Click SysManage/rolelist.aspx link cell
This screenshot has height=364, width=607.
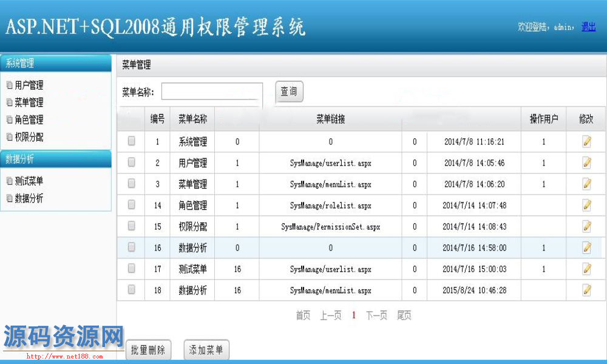331,206
